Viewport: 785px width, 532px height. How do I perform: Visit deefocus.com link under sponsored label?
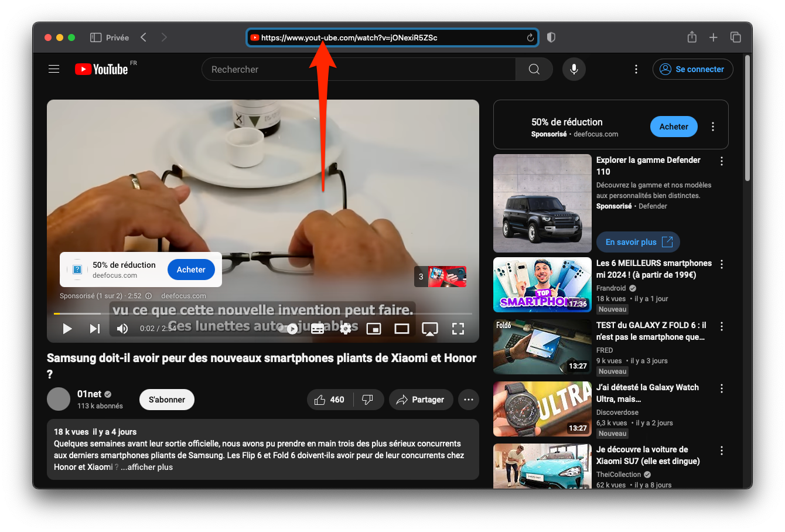point(183,296)
